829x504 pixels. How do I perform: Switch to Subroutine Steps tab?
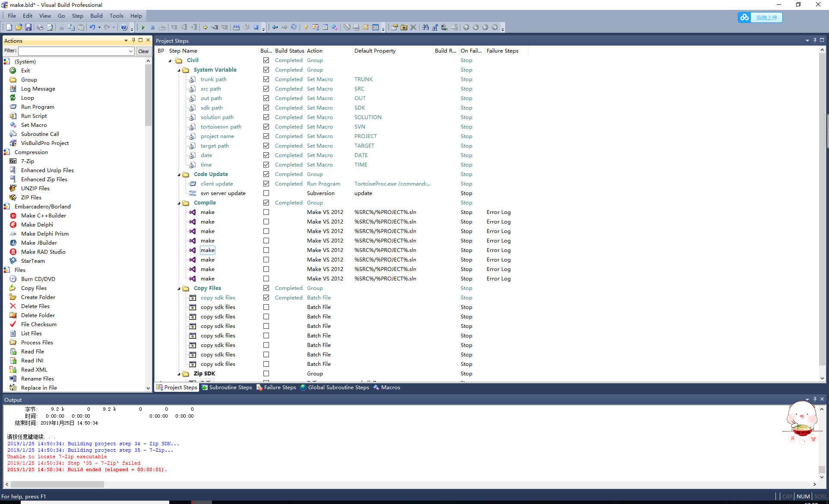click(227, 387)
